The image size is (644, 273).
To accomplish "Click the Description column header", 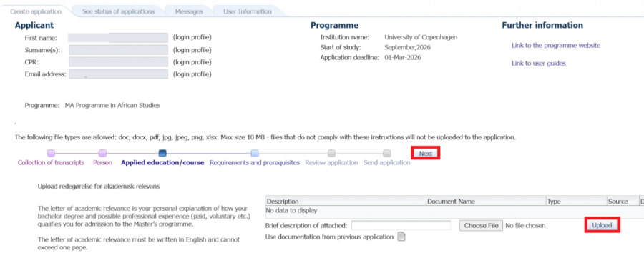I will (346, 202).
